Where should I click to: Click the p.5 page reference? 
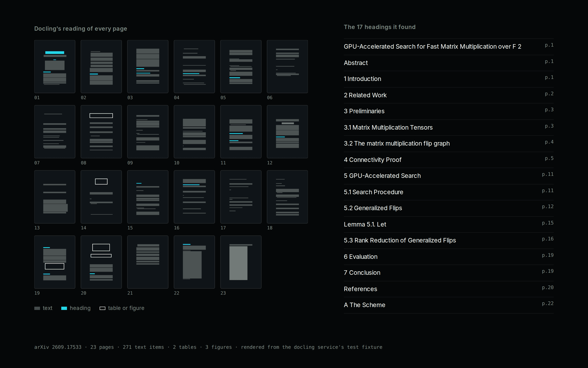tap(549, 158)
